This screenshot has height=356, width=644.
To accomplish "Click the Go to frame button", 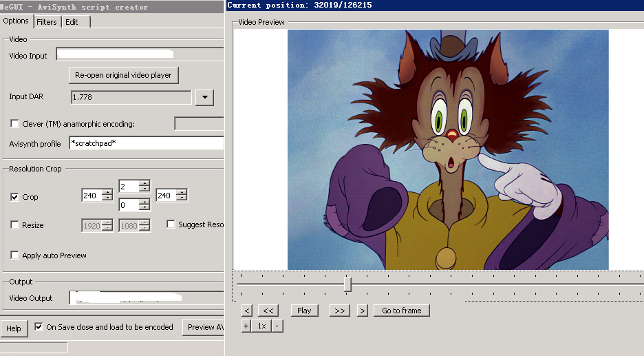I will coord(402,311).
